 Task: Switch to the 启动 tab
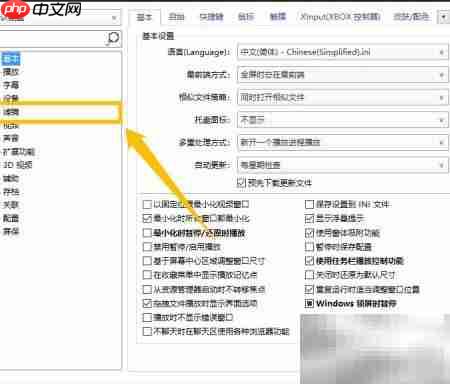(x=176, y=17)
